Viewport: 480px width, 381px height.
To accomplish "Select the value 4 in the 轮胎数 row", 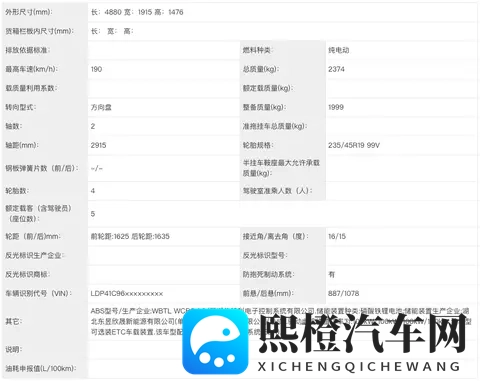I will 93,191.
